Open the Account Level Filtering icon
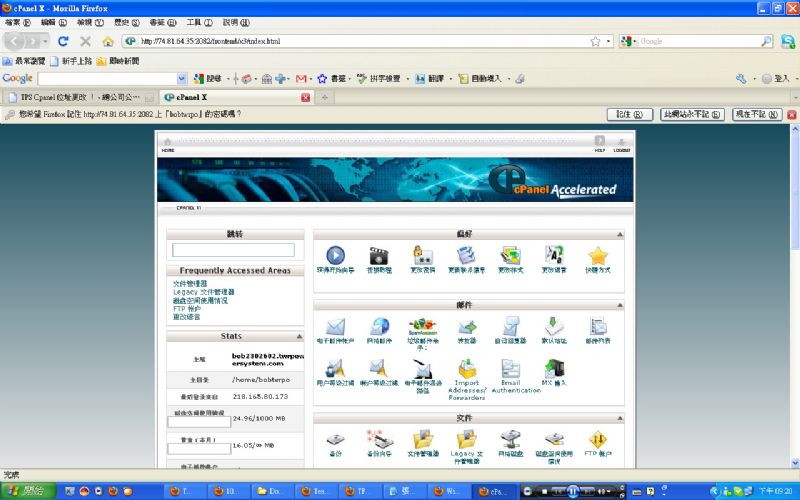 379,368
